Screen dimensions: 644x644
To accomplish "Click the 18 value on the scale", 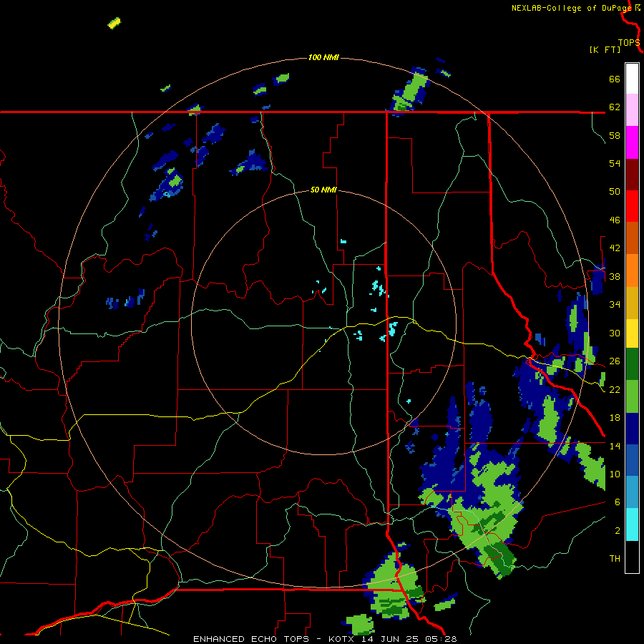I will (x=615, y=418).
